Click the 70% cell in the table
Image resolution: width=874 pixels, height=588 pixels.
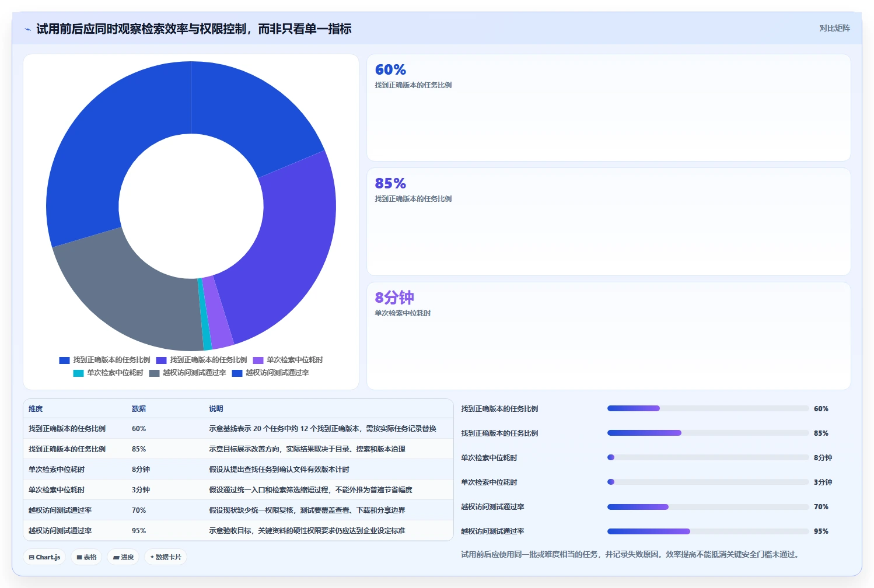coord(139,510)
